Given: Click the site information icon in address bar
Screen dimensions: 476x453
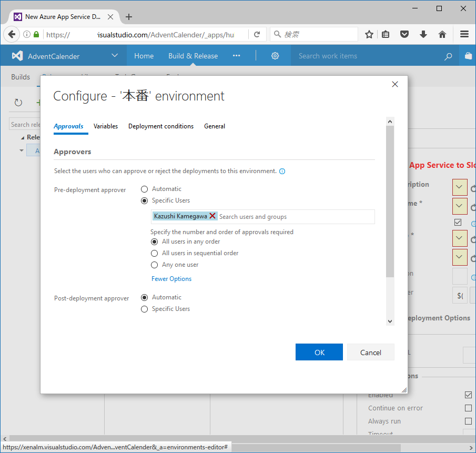Looking at the screenshot, I should (x=27, y=34).
